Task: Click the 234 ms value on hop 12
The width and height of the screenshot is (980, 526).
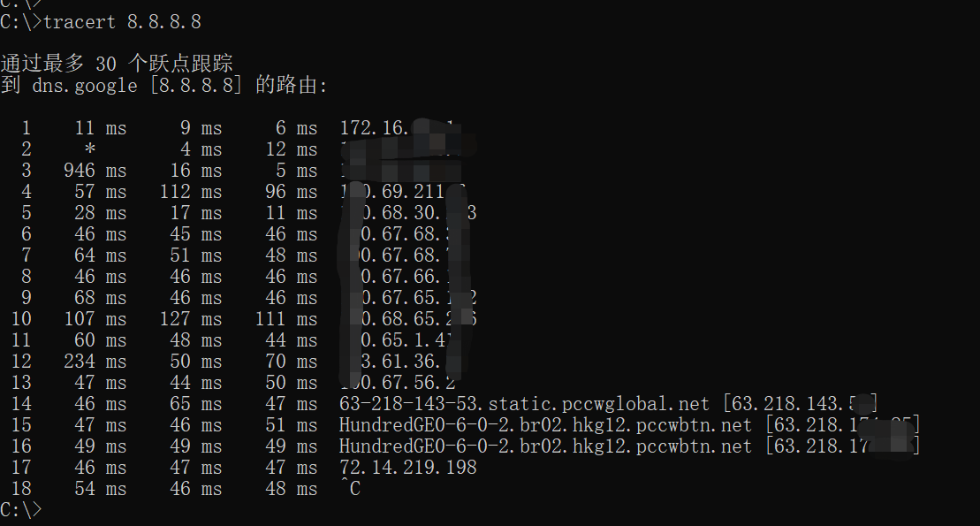Action: (x=95, y=362)
